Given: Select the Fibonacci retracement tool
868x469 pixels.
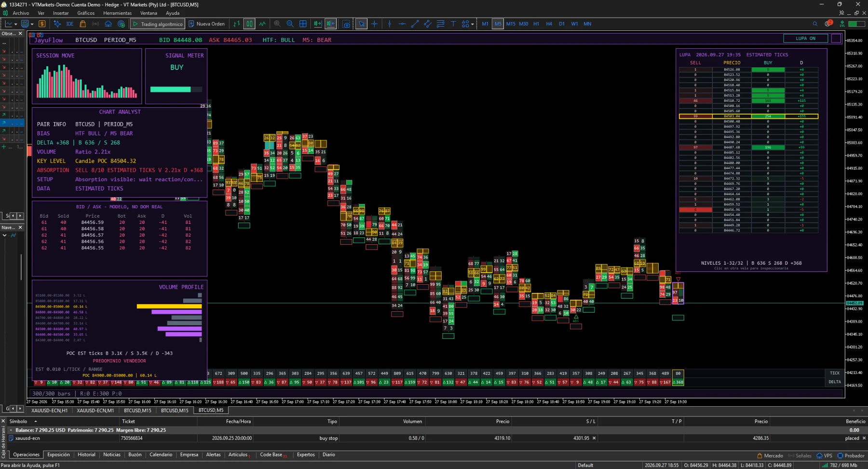Looking at the screenshot, I should (440, 24).
